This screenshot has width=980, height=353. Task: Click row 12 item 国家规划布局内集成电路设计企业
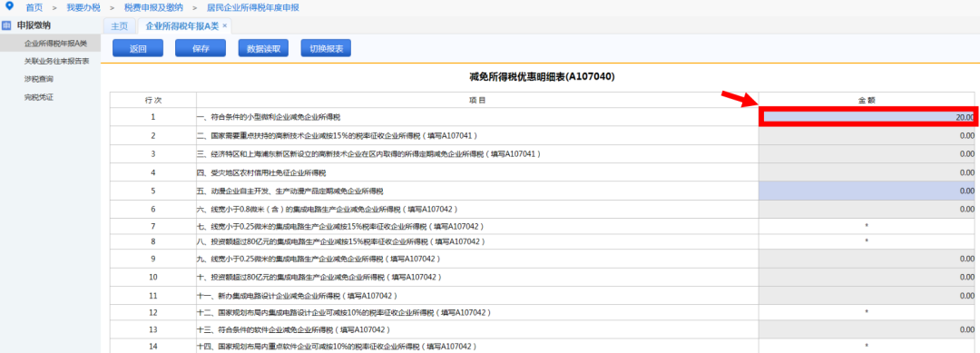(x=344, y=312)
